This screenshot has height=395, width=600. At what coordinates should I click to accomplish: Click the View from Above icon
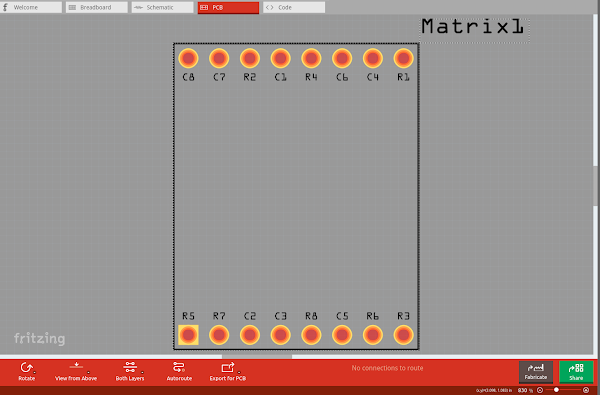76,366
